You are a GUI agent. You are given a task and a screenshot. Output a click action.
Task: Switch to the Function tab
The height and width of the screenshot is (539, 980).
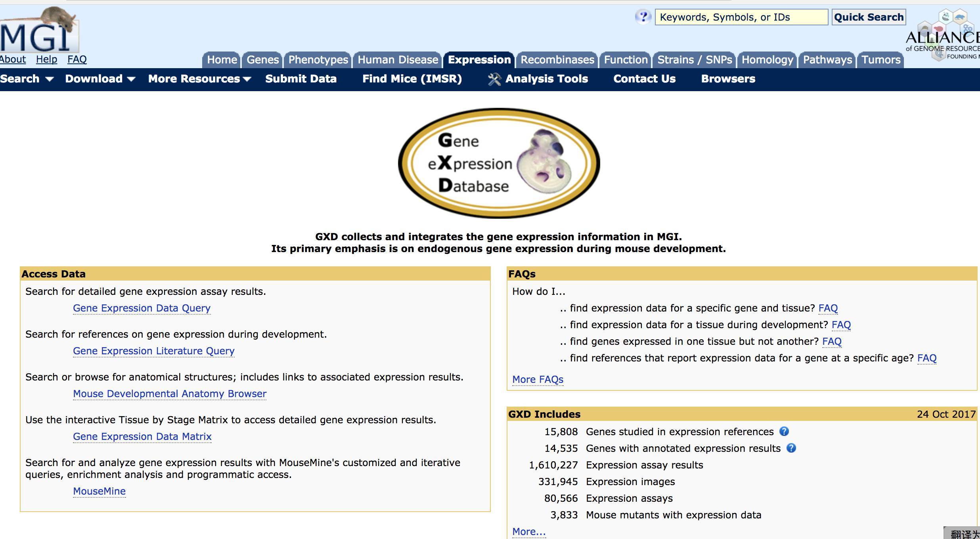tap(626, 60)
